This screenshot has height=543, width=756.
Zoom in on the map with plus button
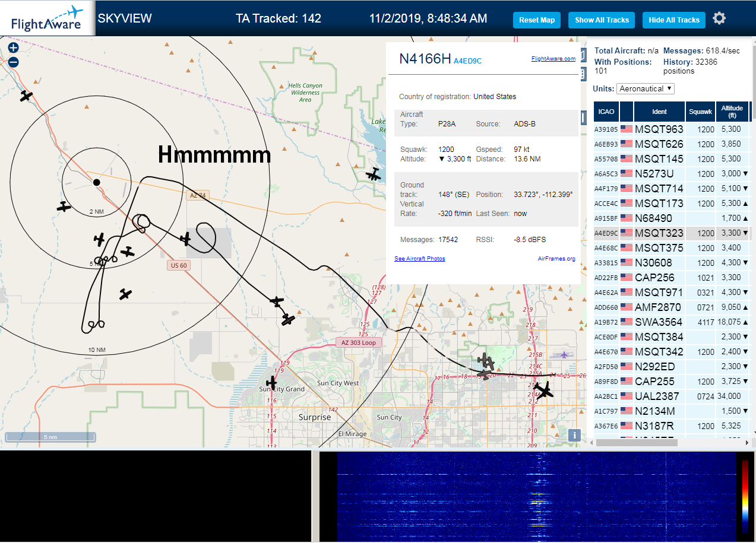[x=13, y=48]
